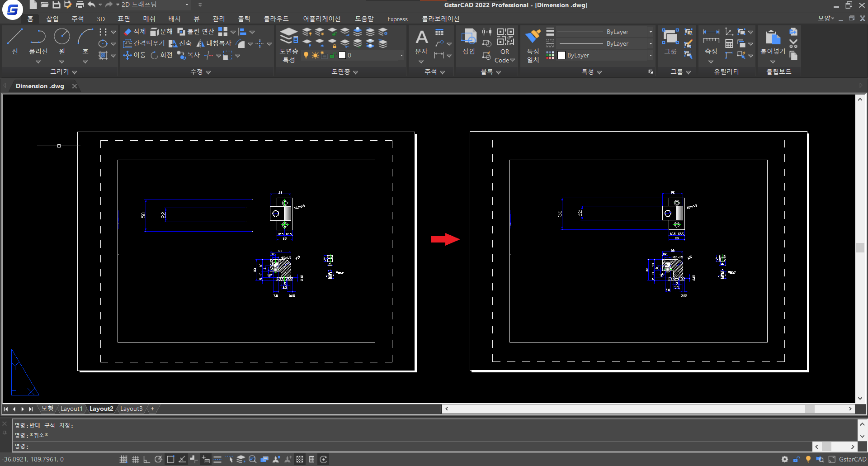868x466 pixels.
Task: Expand the Modify (수정) panel
Action: coord(200,72)
